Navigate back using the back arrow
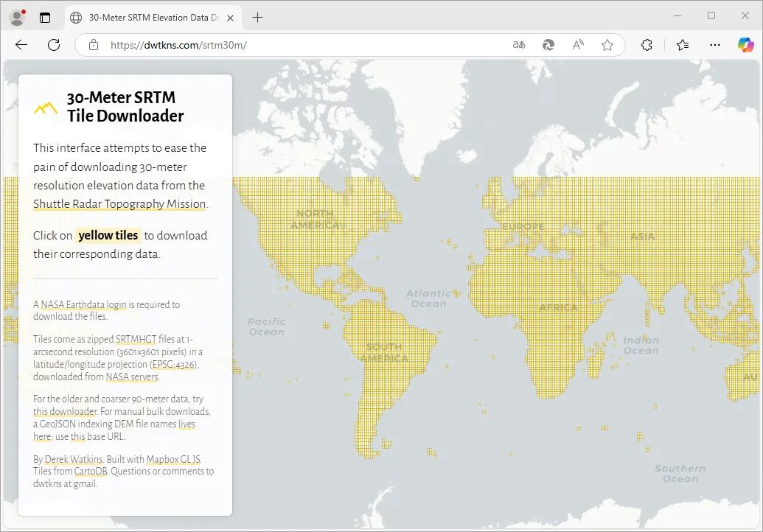763x532 pixels. 21,45
